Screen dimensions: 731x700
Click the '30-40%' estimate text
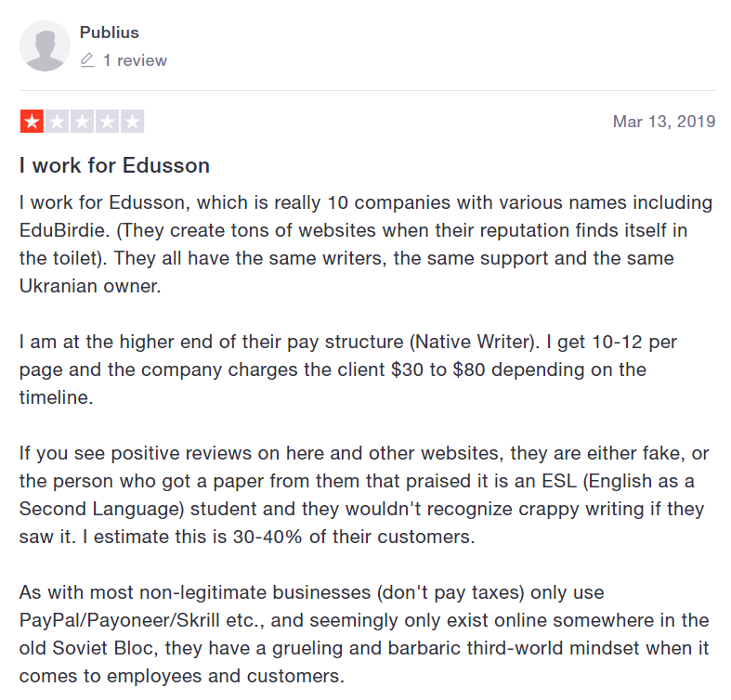[268, 537]
